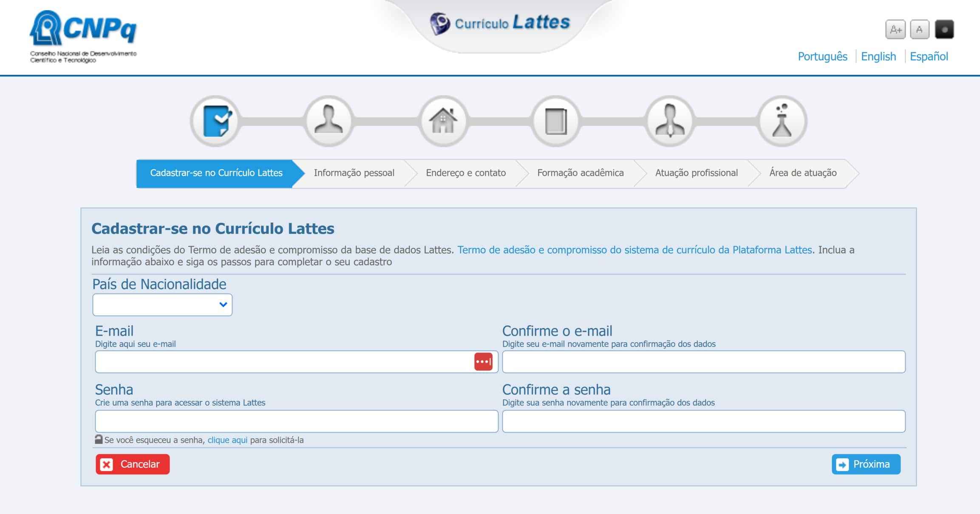This screenshot has height=514, width=980.
Task: Click the padlock icon beside forgot password text
Action: coord(99,439)
